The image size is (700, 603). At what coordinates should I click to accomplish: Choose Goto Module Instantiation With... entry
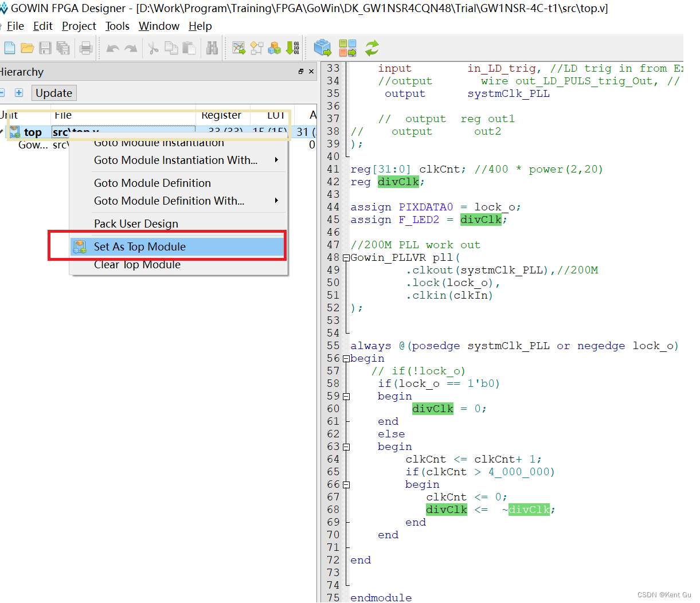pos(178,160)
